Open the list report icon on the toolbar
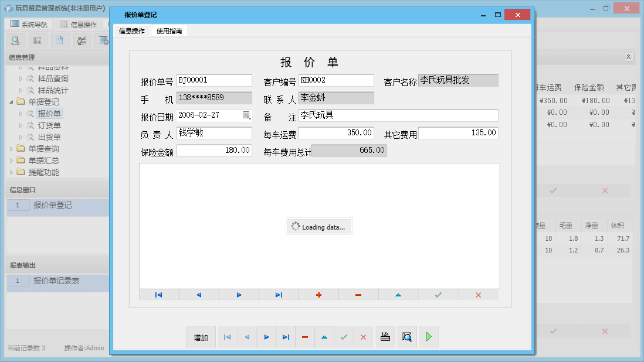 coord(37,40)
